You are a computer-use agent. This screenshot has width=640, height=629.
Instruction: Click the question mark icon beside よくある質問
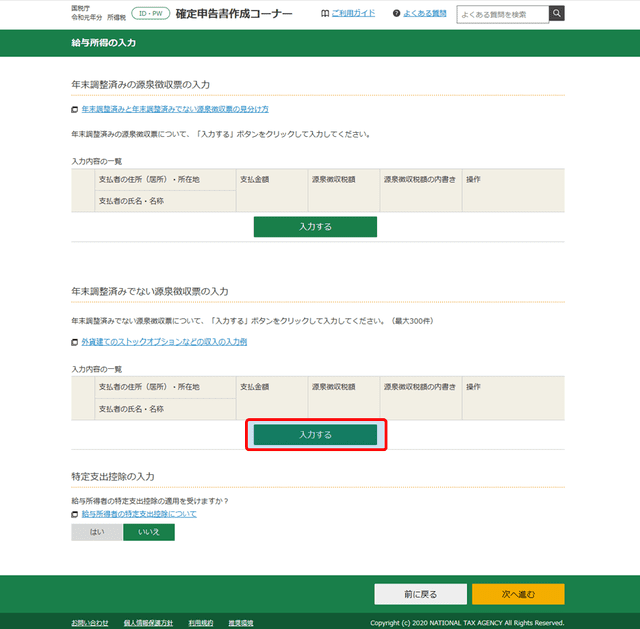396,13
